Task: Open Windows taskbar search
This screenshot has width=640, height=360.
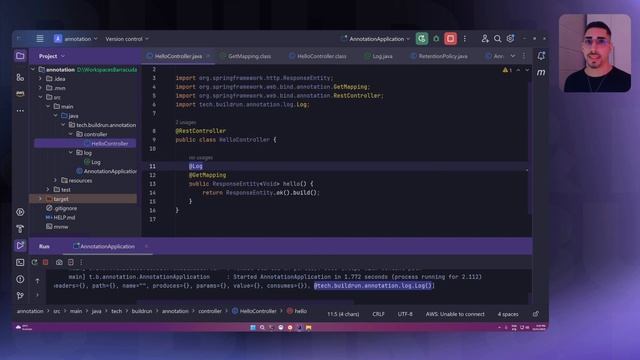Action: 262,327
